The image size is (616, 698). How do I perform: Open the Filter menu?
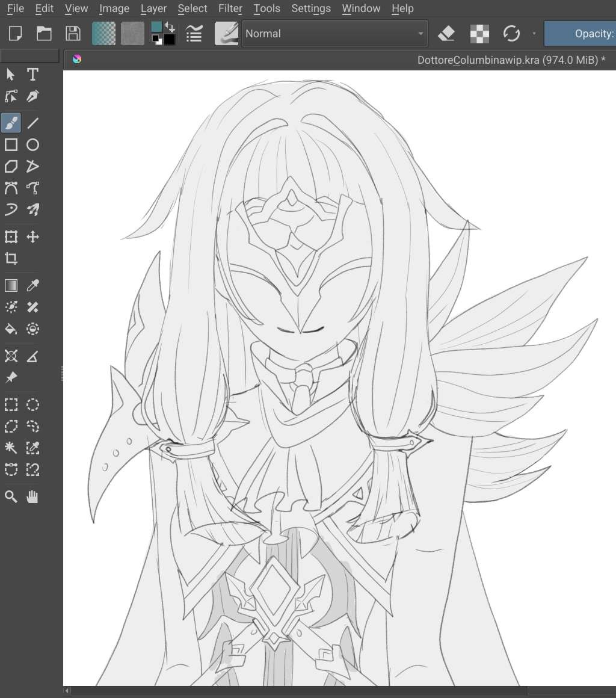coord(230,8)
